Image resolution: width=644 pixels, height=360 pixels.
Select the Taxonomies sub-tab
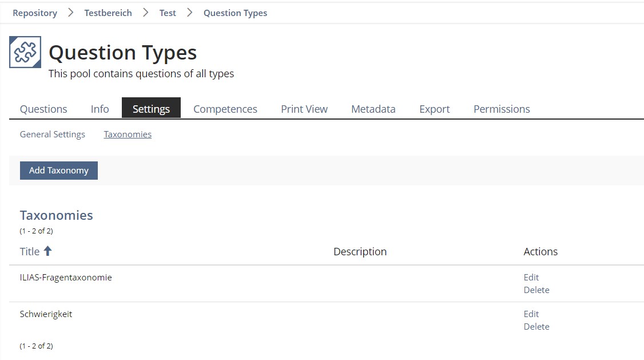click(x=128, y=134)
